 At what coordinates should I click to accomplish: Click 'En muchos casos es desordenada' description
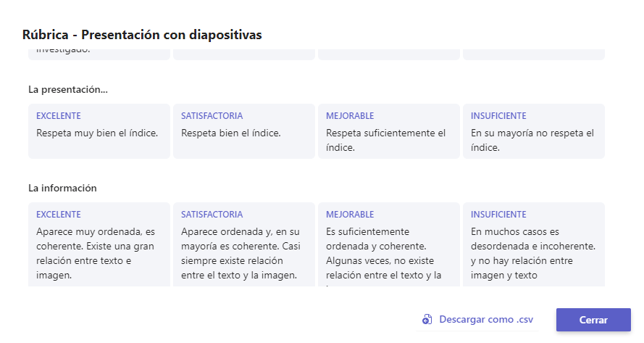point(532,253)
